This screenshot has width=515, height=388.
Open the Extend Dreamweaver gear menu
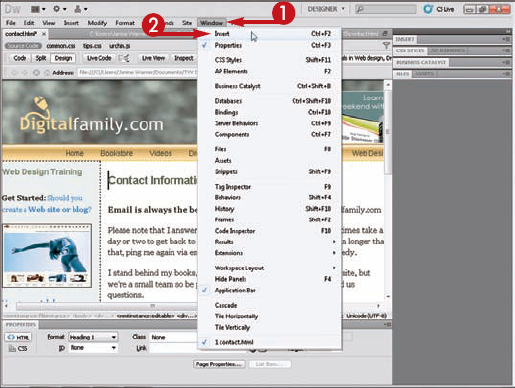(60, 9)
